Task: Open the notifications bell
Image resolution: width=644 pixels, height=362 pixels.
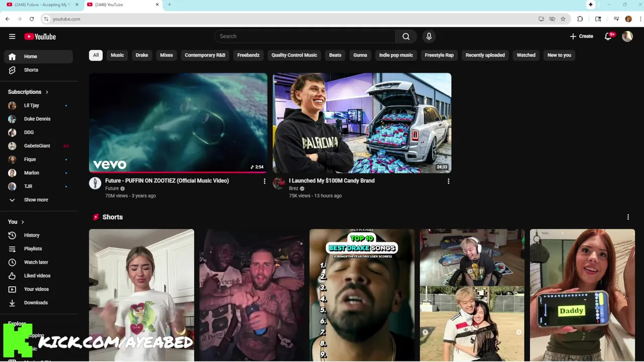Action: pos(608,36)
